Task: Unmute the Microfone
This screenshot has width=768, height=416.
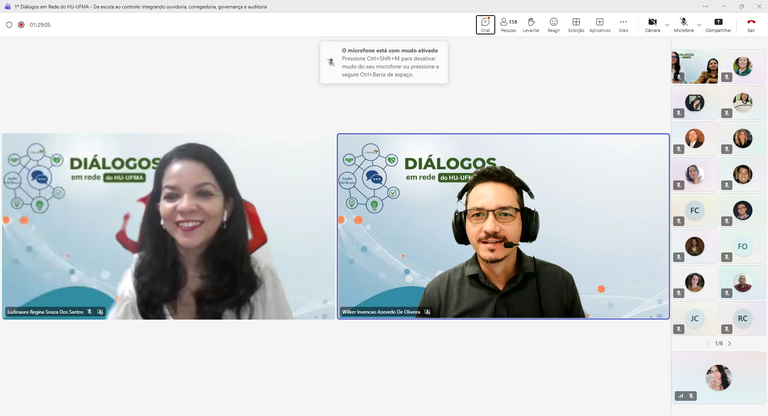Action: point(683,24)
